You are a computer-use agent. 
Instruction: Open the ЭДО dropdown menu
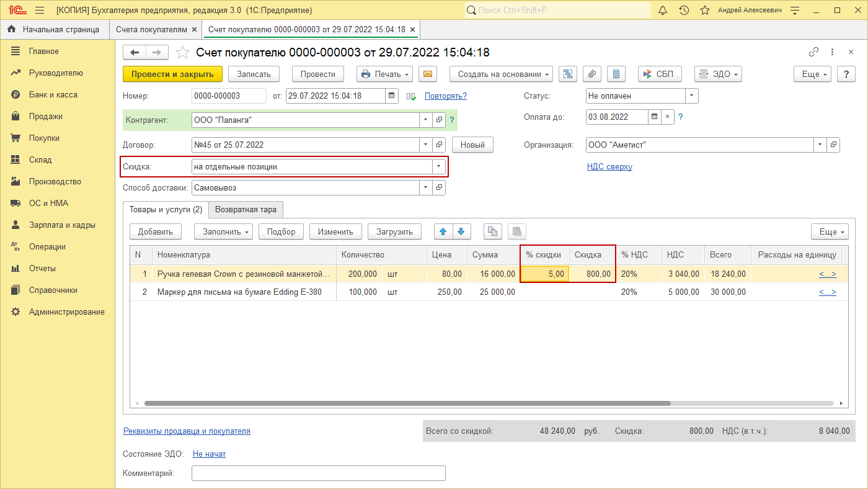[x=718, y=74]
